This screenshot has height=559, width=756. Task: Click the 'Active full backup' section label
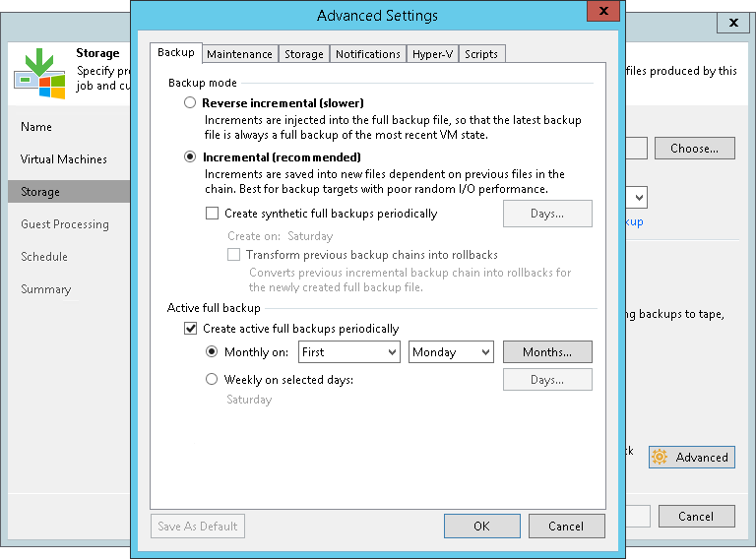tap(214, 308)
